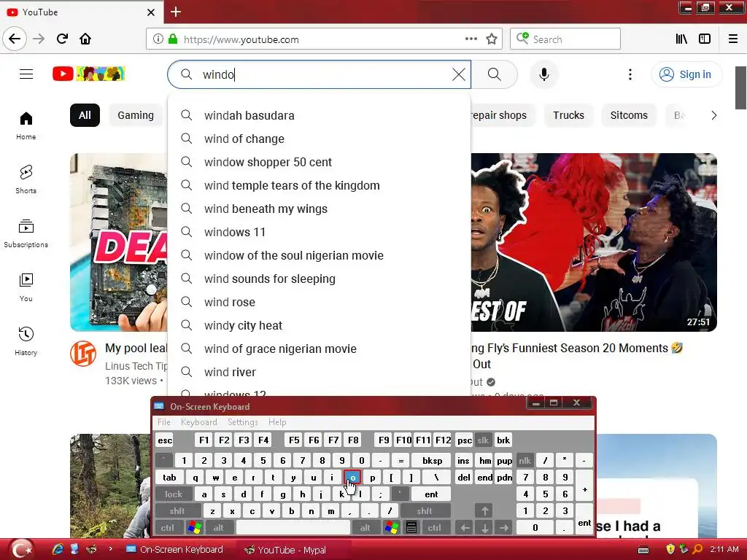Choose suggestion 'windah basudara'
The height and width of the screenshot is (560, 747).
pyautogui.click(x=320, y=115)
